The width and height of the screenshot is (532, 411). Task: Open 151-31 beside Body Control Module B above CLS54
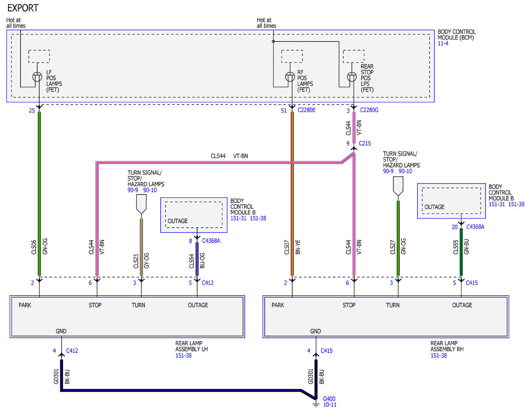tap(239, 219)
